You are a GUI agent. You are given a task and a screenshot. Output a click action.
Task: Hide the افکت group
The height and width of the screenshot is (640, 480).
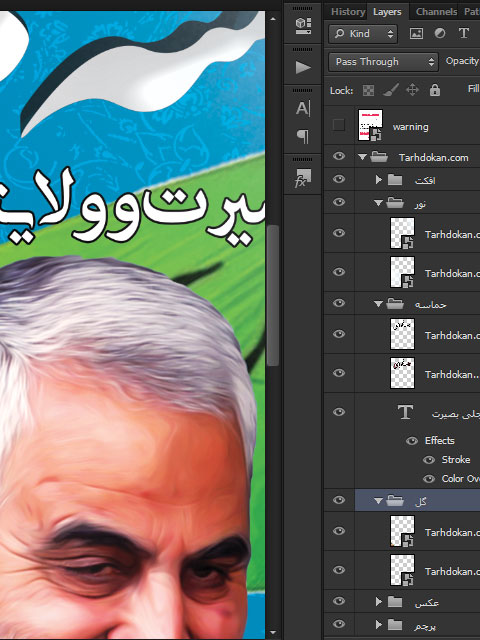(x=339, y=179)
